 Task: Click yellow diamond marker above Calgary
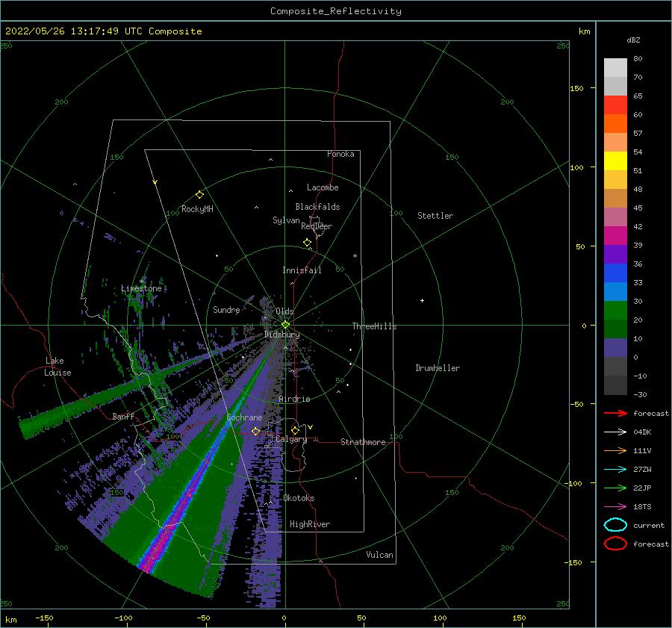pos(295,430)
